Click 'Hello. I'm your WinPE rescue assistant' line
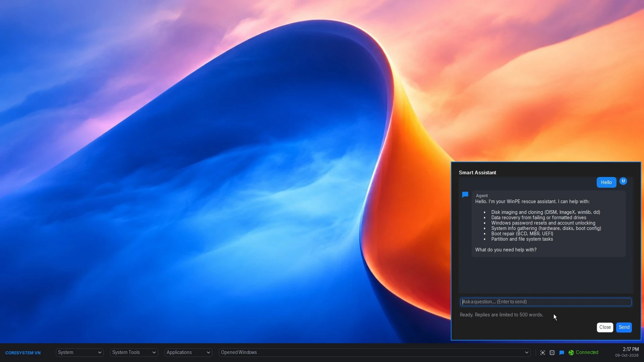 point(532,201)
